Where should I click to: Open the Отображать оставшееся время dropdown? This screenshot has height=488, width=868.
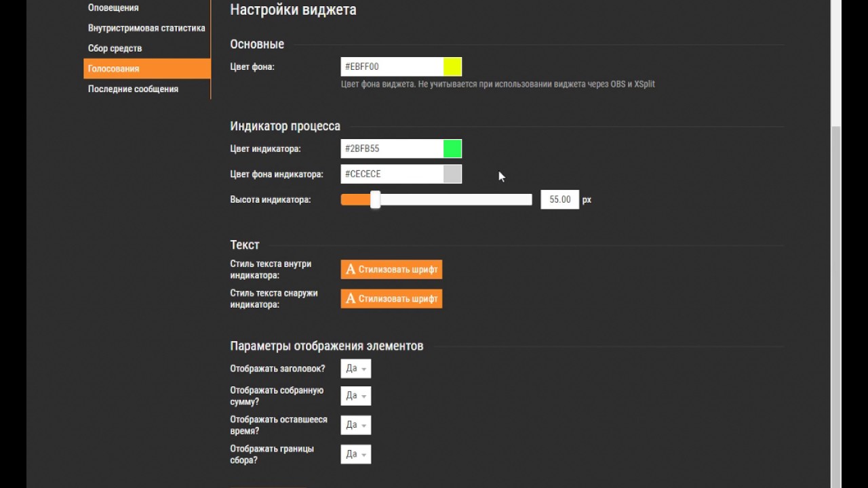coord(356,425)
